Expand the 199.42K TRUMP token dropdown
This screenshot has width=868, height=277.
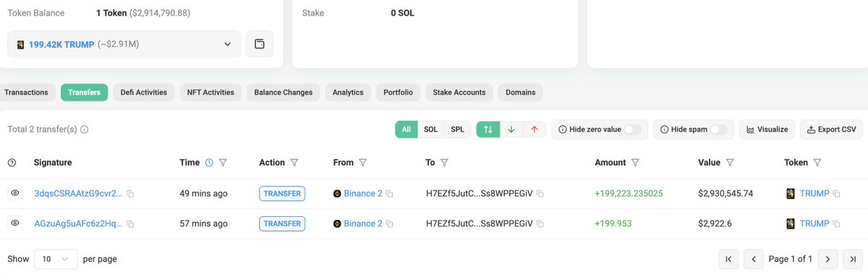point(124,44)
